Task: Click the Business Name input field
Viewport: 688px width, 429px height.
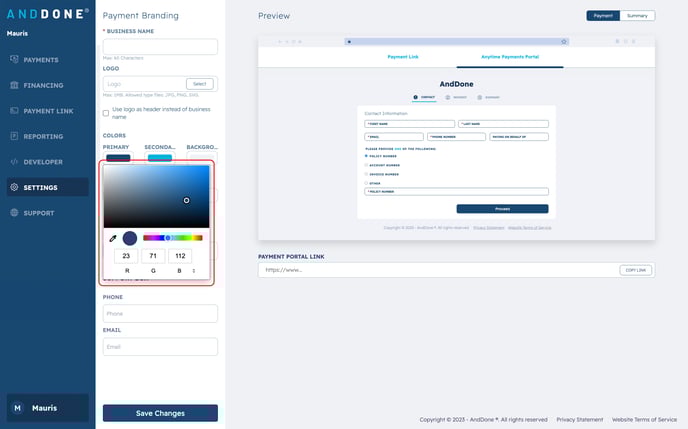Action: (160, 47)
